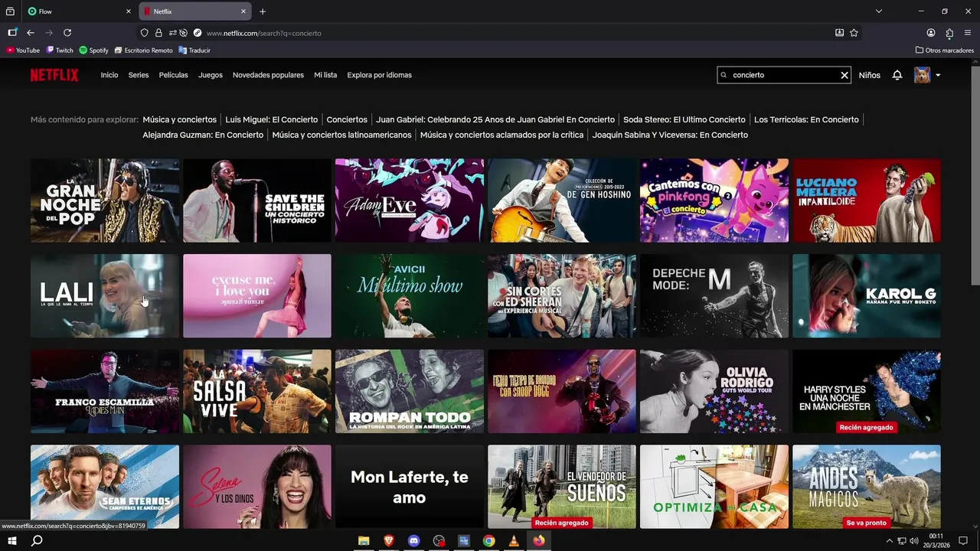Click the padlock site info icon
980x551 pixels.
(x=158, y=33)
